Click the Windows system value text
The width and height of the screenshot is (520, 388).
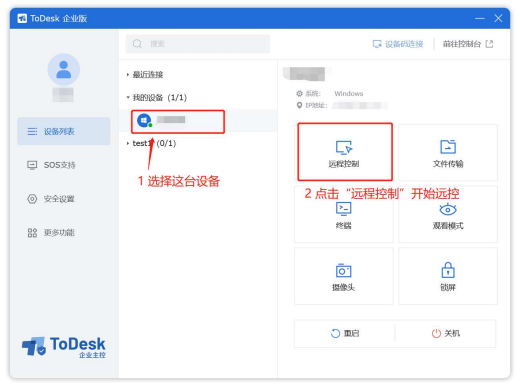pyautogui.click(x=349, y=94)
